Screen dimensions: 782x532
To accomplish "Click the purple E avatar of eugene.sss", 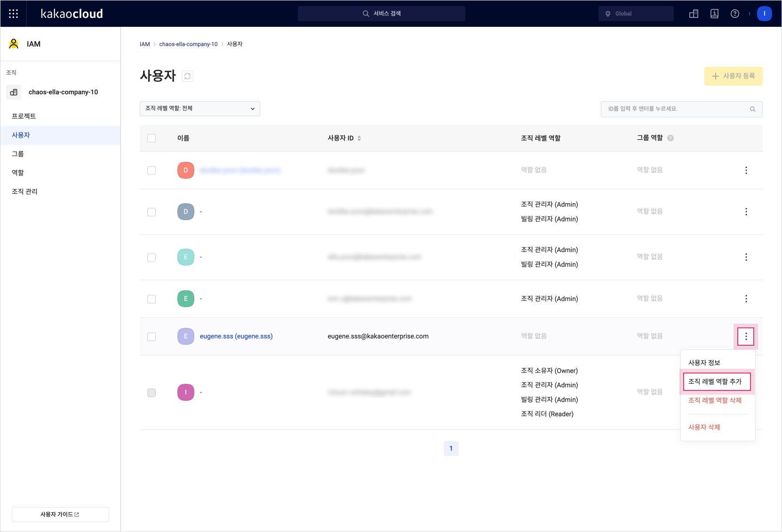I will coord(186,336).
